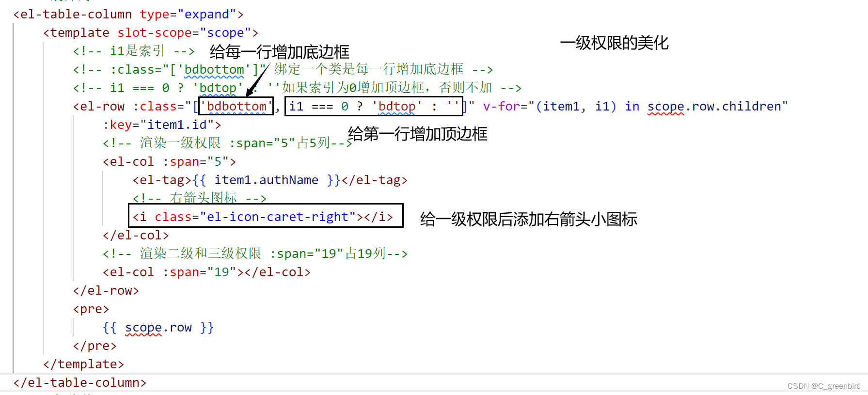Click the el-table-column type="expand" opening tag
The image size is (868, 395).
point(128,15)
